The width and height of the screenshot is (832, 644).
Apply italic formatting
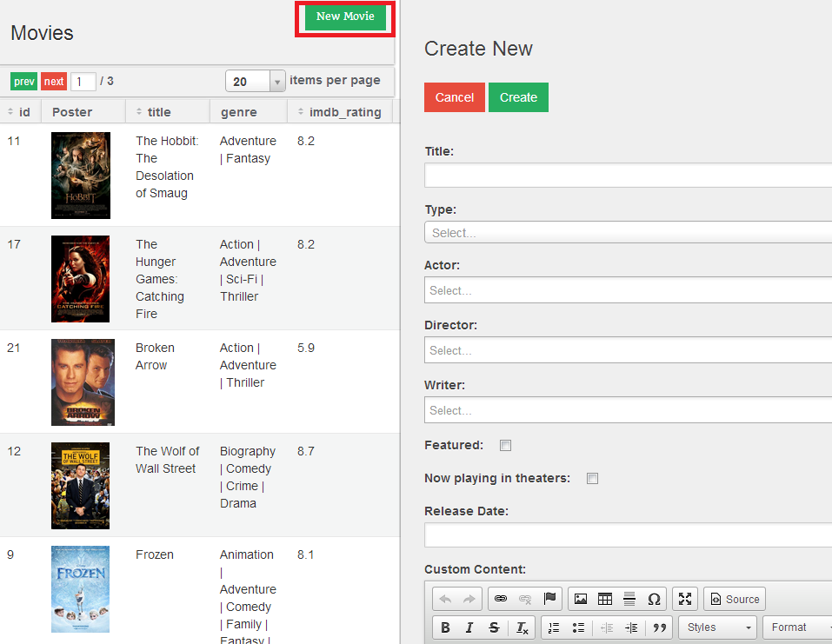[469, 627]
